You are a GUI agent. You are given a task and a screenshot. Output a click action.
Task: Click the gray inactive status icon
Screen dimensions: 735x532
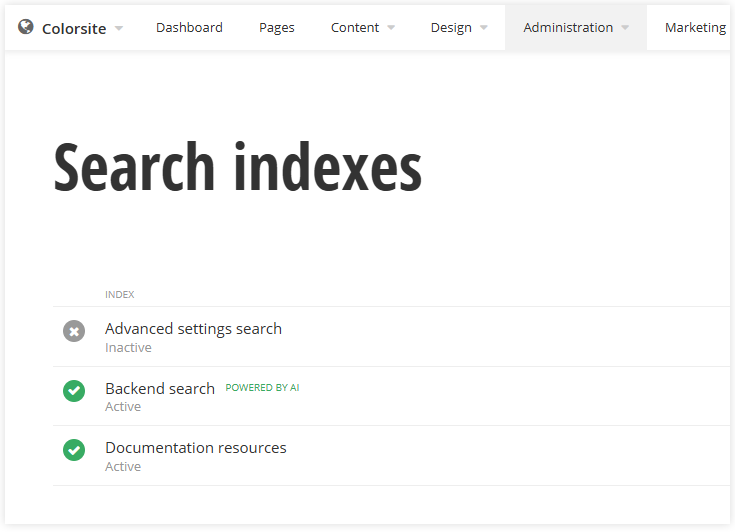[x=74, y=331]
